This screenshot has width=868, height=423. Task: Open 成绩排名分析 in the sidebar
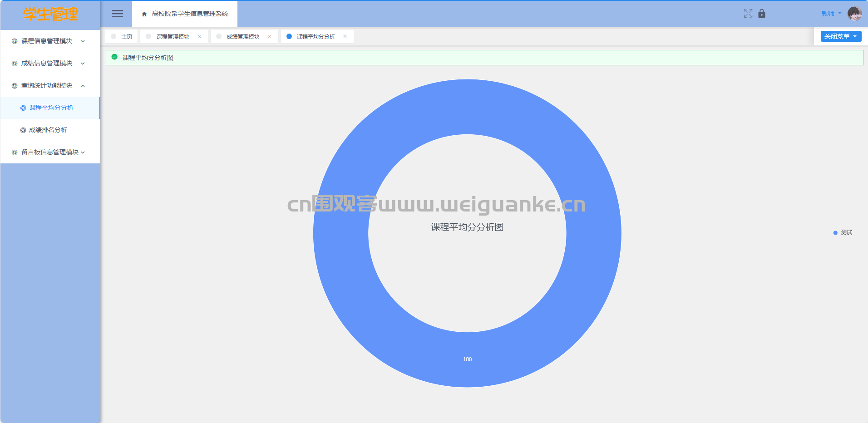48,130
